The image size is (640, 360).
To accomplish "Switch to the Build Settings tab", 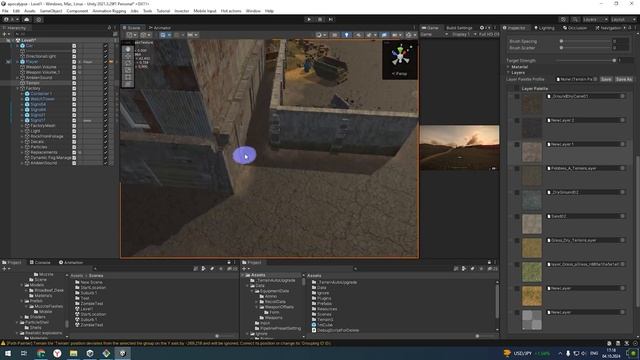I will pyautogui.click(x=459, y=28).
